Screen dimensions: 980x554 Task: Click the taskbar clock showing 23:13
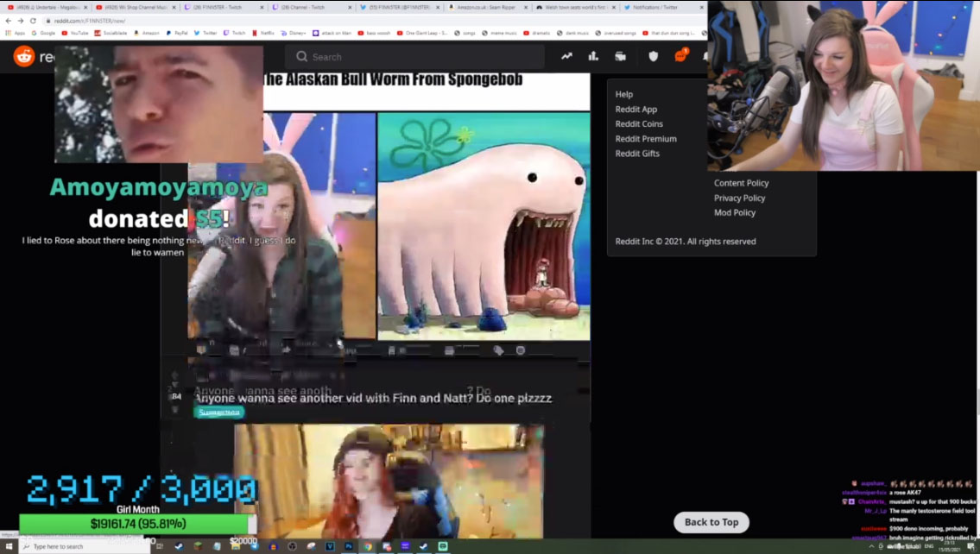click(949, 546)
